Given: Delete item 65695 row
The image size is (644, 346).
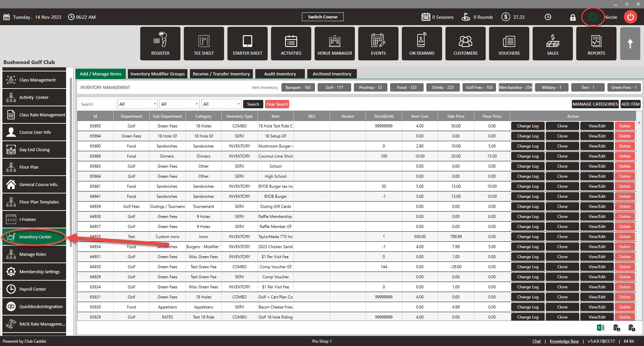Looking at the screenshot, I should tap(625, 126).
